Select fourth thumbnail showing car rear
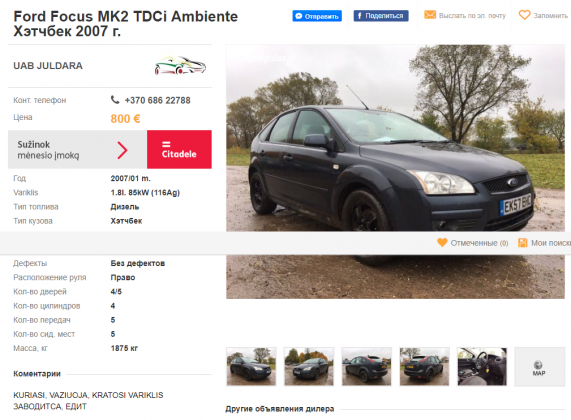 (424, 366)
